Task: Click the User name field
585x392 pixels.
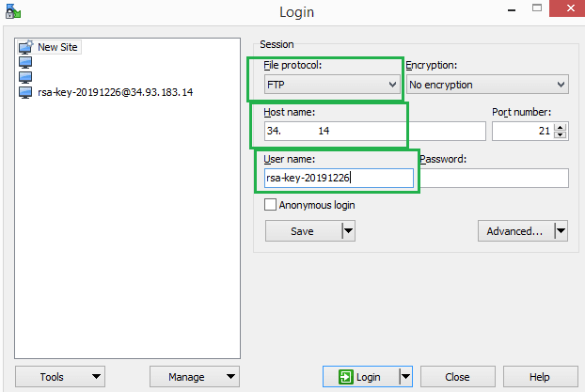Action: [x=339, y=178]
